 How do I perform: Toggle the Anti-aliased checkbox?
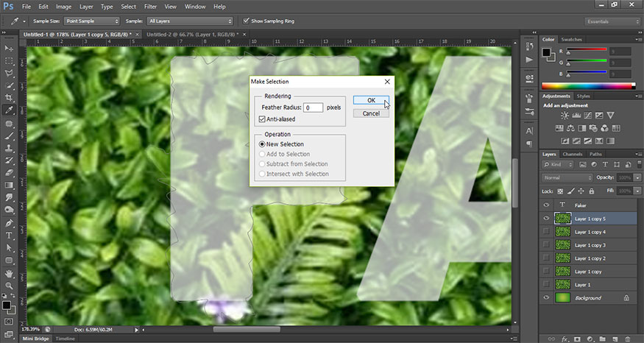coord(262,119)
